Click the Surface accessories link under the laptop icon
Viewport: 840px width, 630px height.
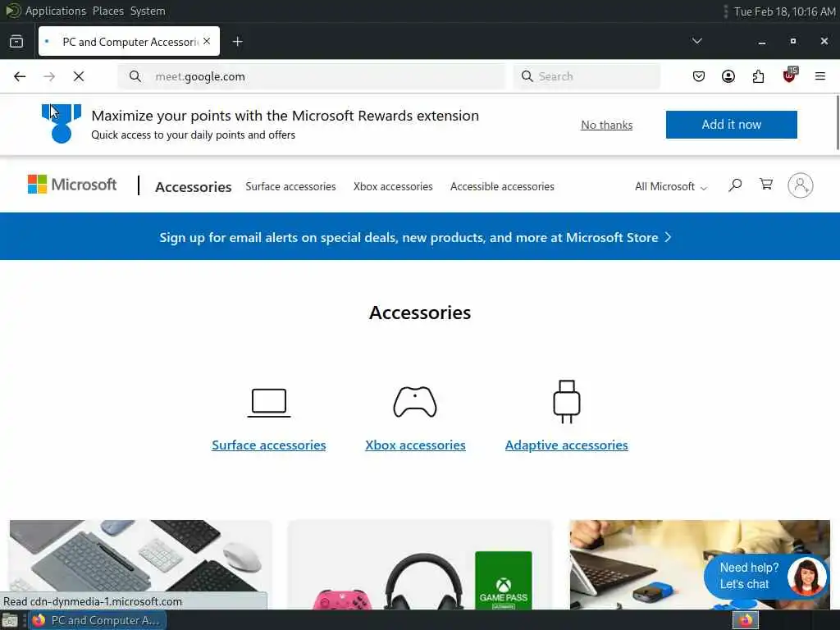(x=268, y=445)
